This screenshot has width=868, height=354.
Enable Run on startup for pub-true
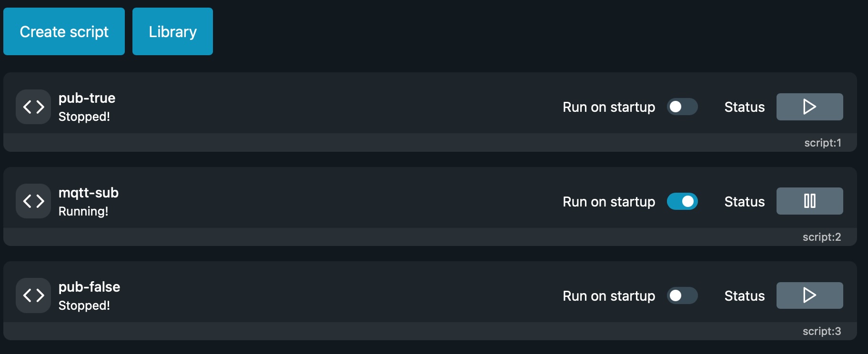coord(682,107)
